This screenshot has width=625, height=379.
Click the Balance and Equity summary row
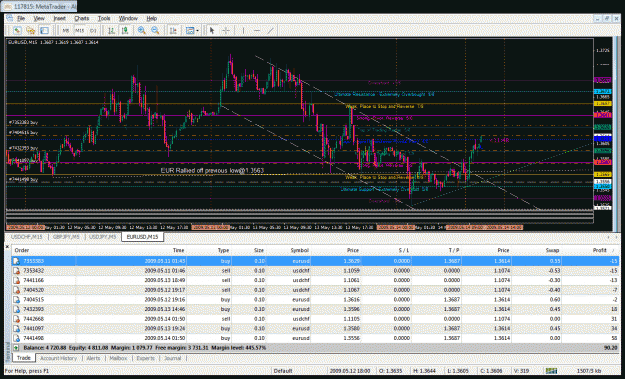[x=315, y=348]
